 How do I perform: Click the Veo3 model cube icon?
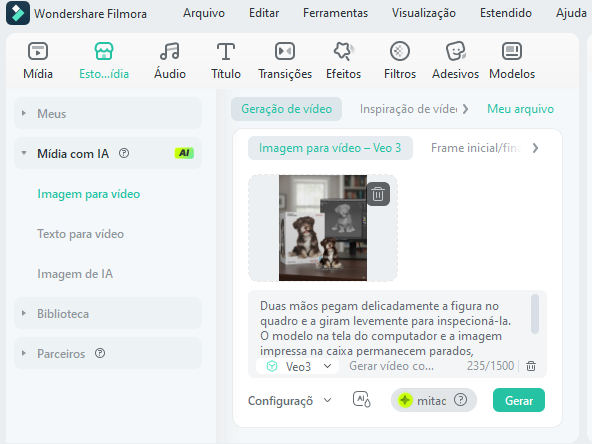click(272, 366)
